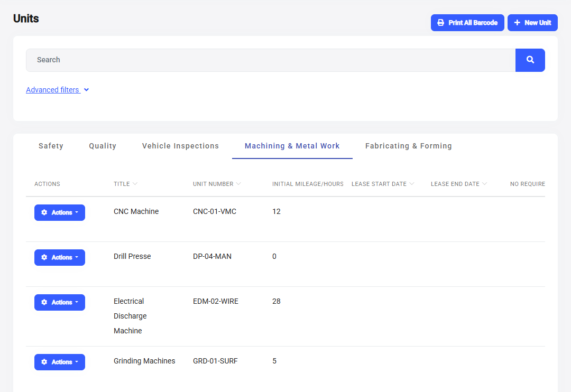Image resolution: width=571 pixels, height=392 pixels.
Task: Click the gear icon for Drill Presse row
Action: (44, 257)
